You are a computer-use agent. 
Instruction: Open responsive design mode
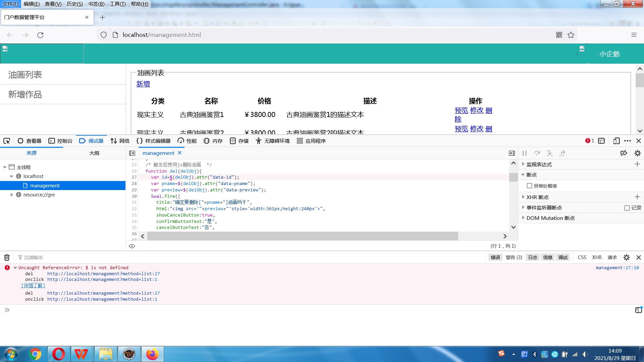click(x=616, y=141)
